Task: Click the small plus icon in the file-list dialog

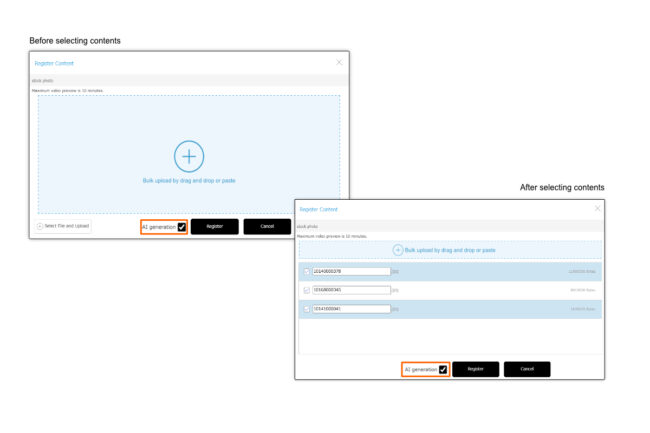Action: click(398, 250)
